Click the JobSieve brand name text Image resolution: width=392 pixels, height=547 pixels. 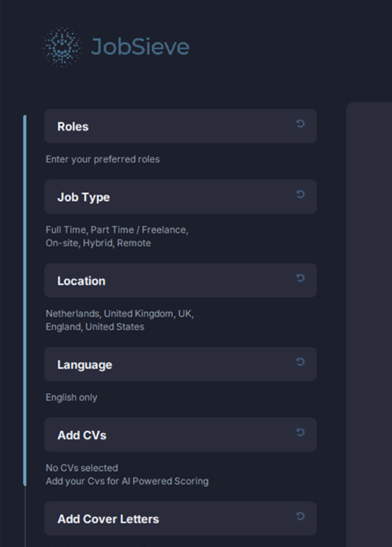(x=140, y=47)
